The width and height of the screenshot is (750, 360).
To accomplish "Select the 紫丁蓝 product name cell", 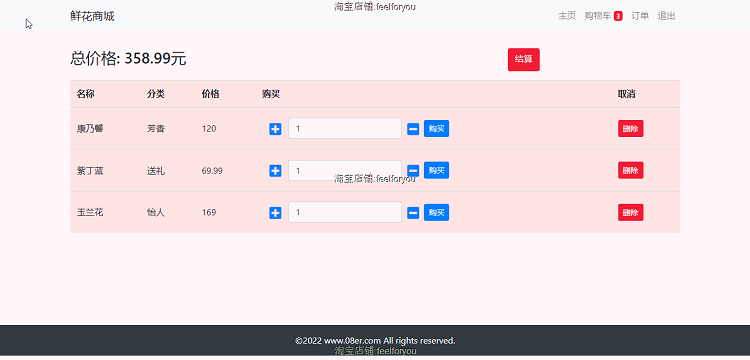I will click(90, 171).
